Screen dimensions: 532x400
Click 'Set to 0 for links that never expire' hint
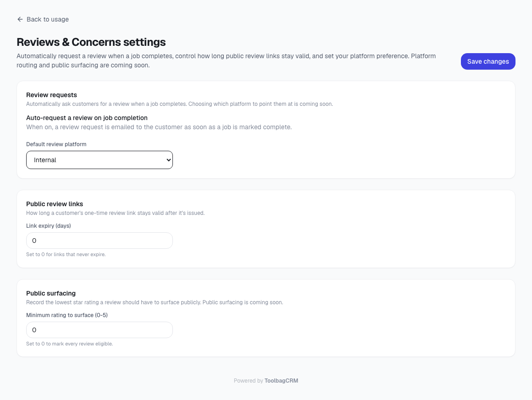click(x=66, y=255)
